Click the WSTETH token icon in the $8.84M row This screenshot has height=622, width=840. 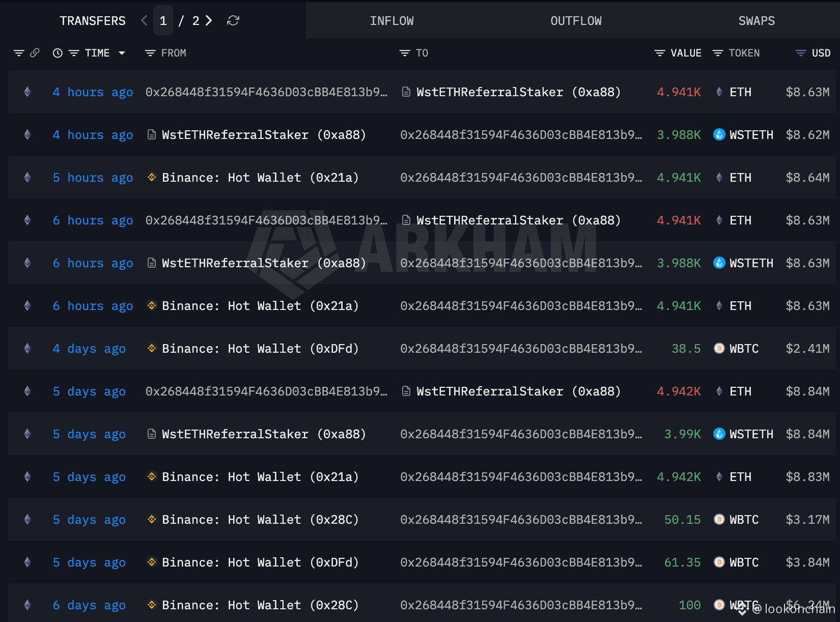click(719, 434)
